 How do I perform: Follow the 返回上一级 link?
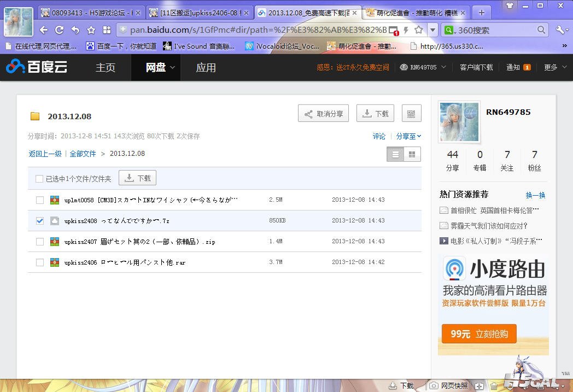click(x=45, y=154)
